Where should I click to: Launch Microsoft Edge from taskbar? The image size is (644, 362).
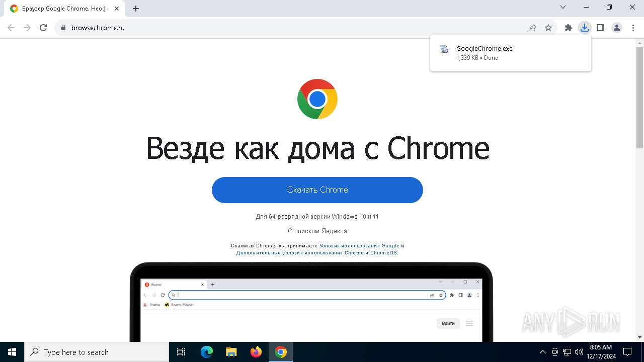207,352
